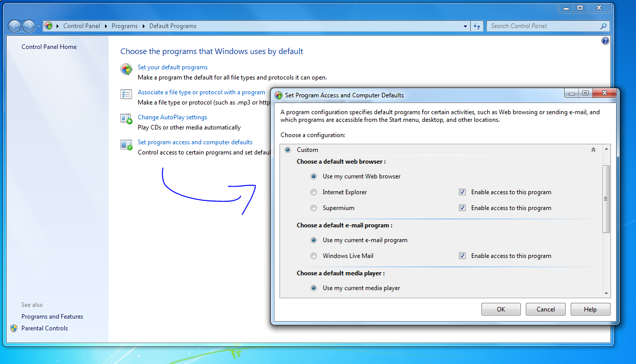Click the Back arrow in Control Panel
Viewport: 636px width, 364px height.
click(15, 26)
